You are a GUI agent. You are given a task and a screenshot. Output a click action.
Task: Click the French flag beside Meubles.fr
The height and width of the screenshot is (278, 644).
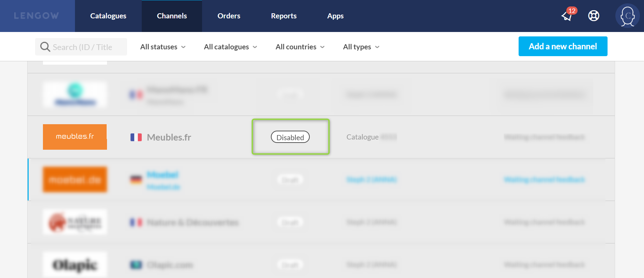point(136,137)
